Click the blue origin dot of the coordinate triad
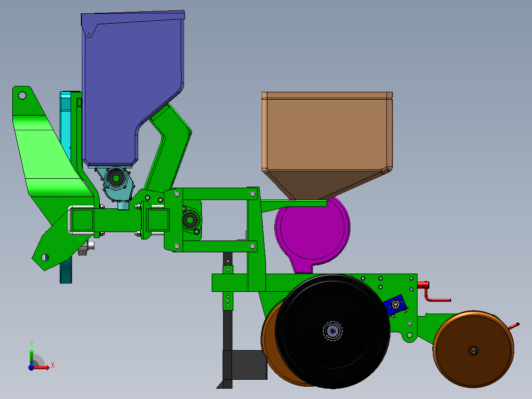This screenshot has width=532, height=399. pos(31,368)
